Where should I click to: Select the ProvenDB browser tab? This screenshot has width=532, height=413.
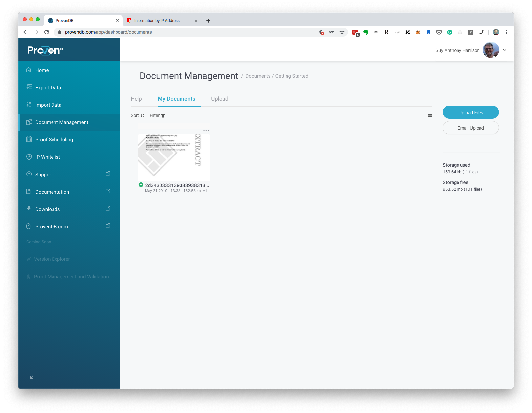(83, 21)
